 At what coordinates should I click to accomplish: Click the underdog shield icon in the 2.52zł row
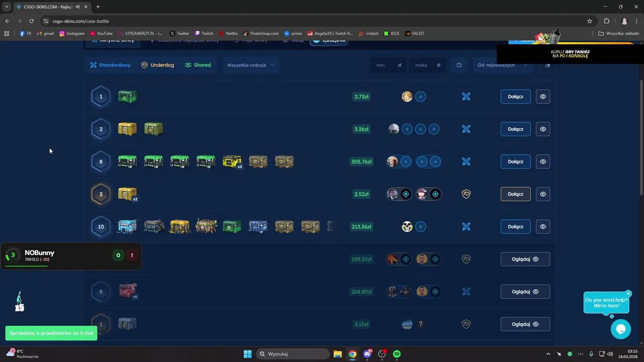point(466,194)
